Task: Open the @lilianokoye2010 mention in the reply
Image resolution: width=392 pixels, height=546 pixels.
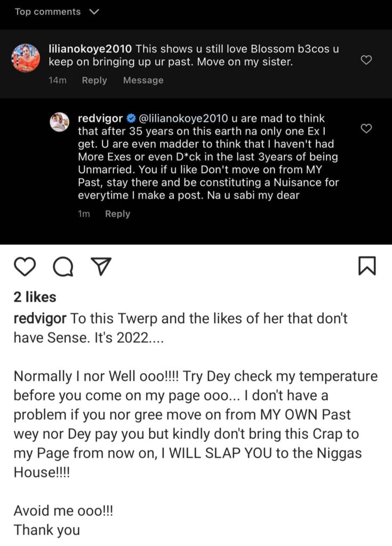Action: (x=182, y=118)
